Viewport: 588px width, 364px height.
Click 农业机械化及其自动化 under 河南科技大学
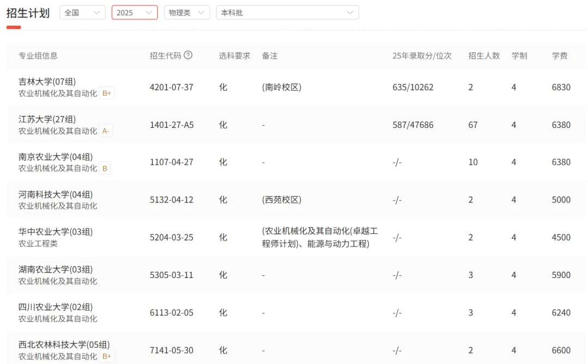pyautogui.click(x=58, y=206)
